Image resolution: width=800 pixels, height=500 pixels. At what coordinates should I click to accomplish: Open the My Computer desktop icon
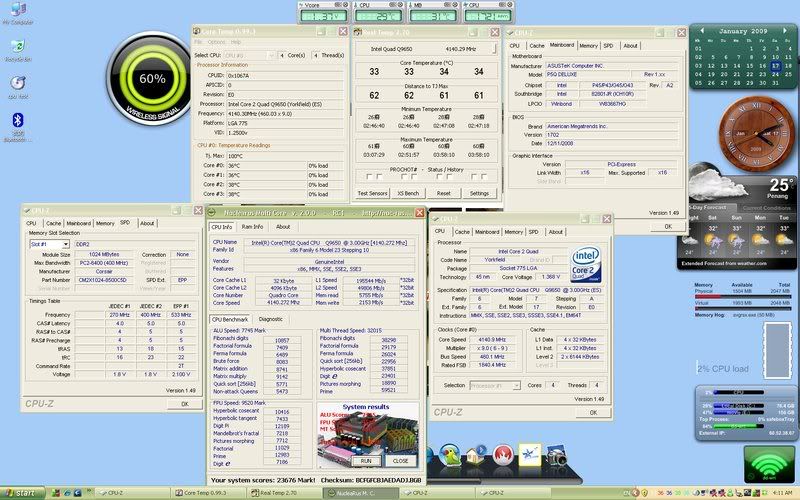point(18,12)
